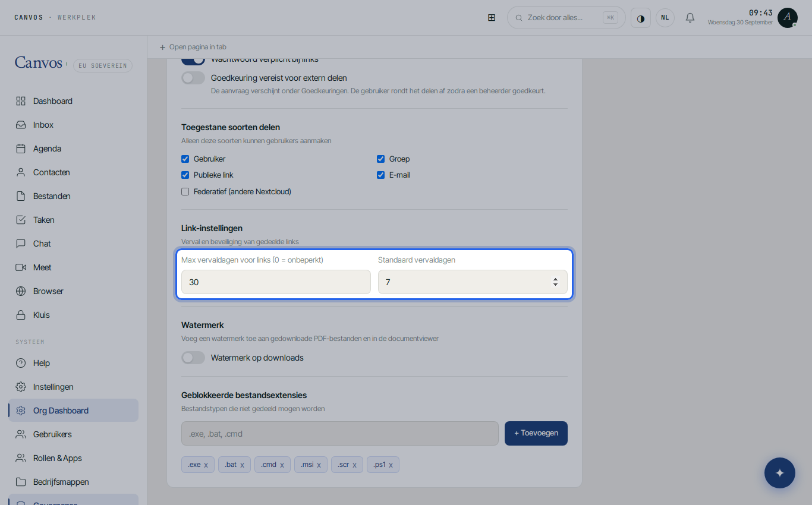812x505 pixels.
Task: Remove the .ps1 extension tag
Action: click(391, 465)
